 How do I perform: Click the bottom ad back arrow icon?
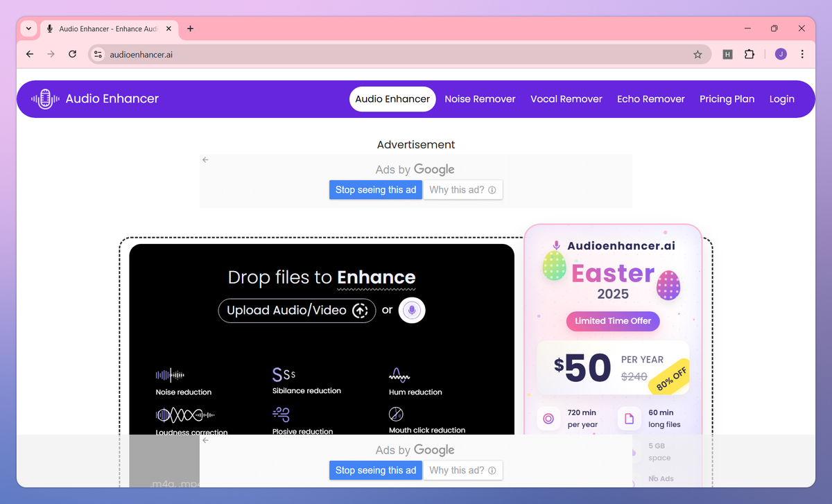point(205,440)
